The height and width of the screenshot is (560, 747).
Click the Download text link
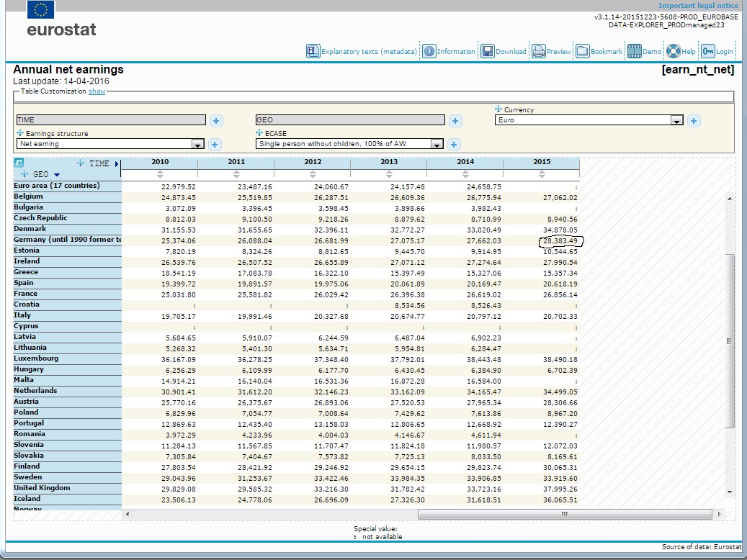click(511, 51)
